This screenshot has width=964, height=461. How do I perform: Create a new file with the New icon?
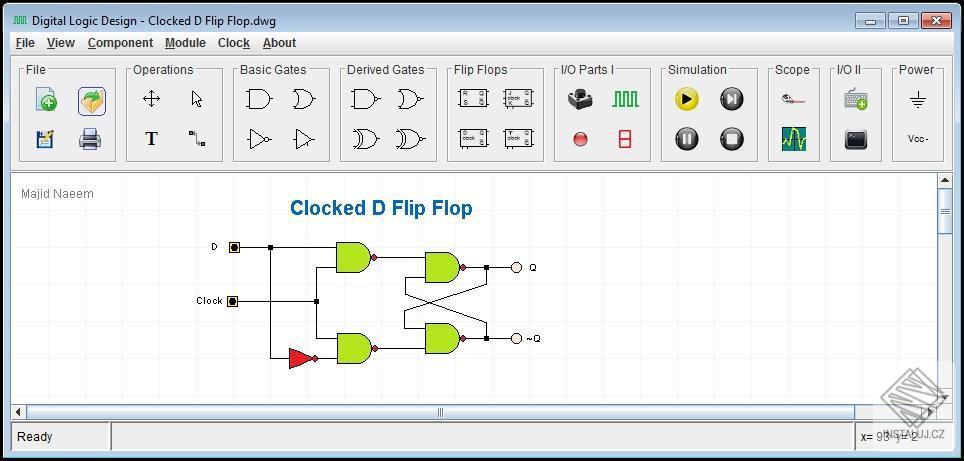46,100
